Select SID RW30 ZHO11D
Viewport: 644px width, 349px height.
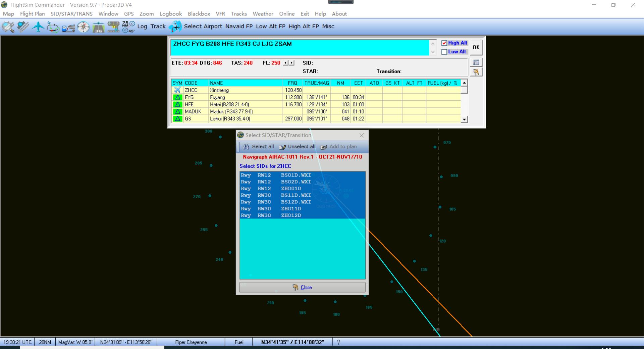tap(302, 209)
